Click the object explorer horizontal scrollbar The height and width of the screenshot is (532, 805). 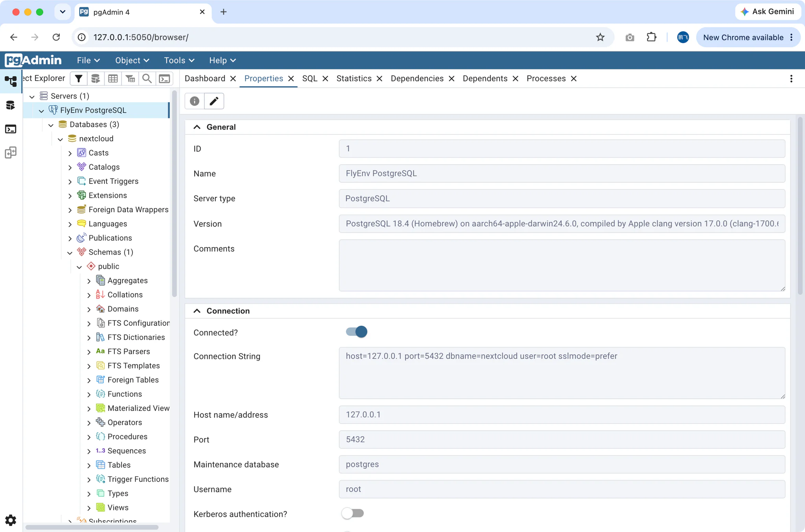click(92, 527)
